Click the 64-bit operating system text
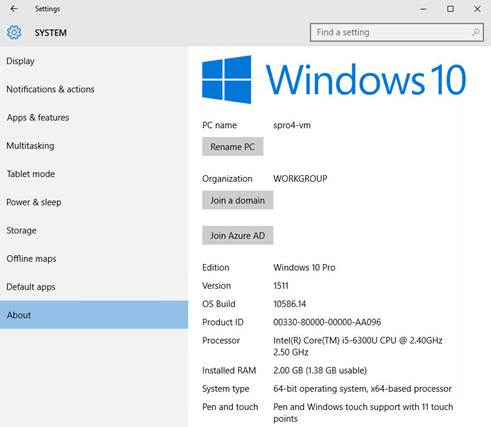This screenshot has width=491, height=427. pos(362,389)
